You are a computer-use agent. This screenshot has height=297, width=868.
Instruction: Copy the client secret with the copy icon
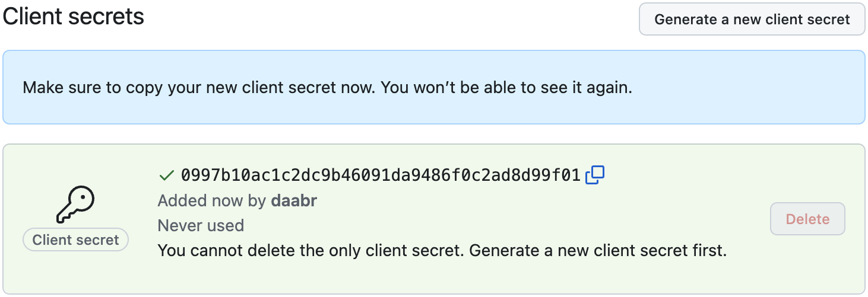point(595,175)
